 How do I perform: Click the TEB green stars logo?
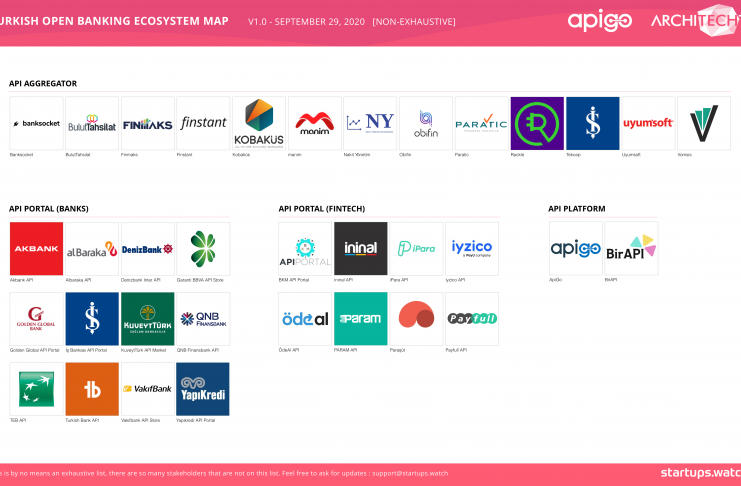[36, 389]
